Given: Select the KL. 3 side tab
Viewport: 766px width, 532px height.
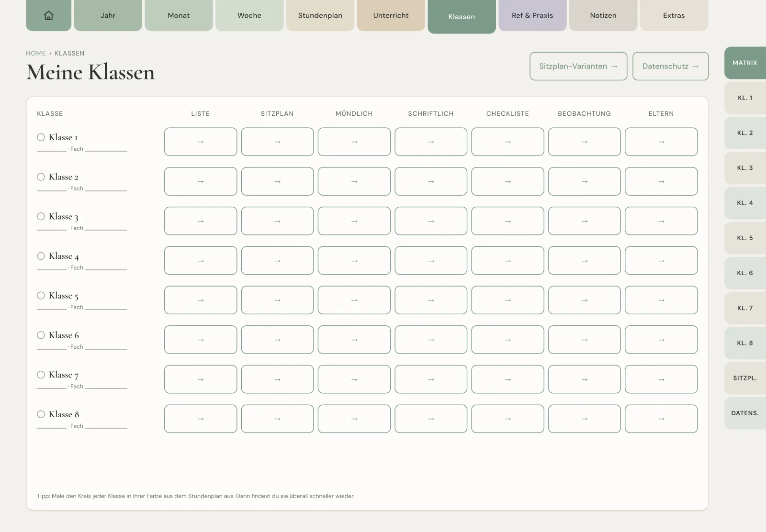Looking at the screenshot, I should tap(745, 168).
